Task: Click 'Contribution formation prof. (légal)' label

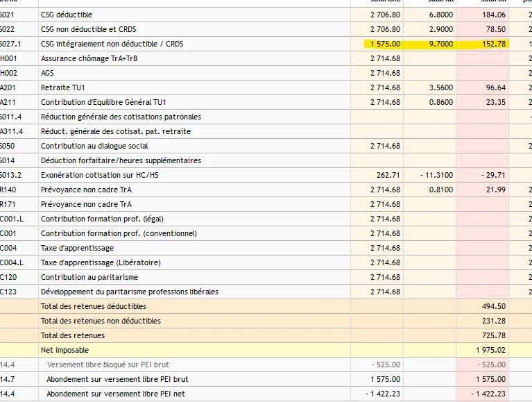Action: 102,219
